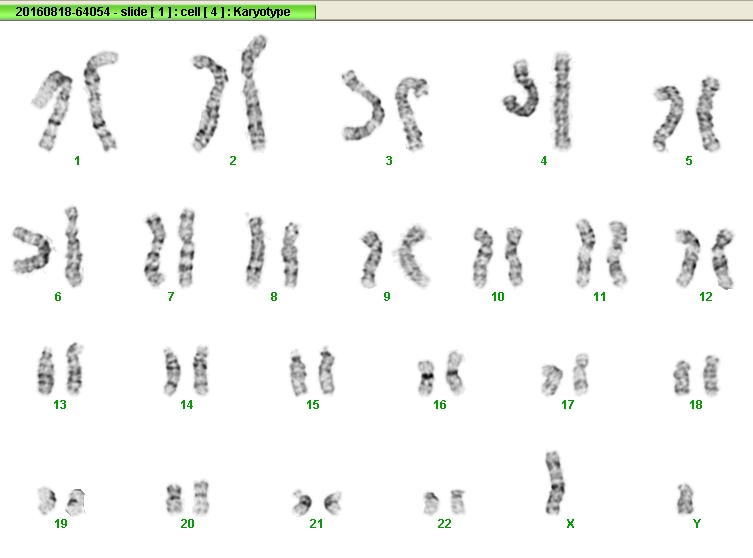
Task: Click the green label '22'
Action: (x=444, y=524)
